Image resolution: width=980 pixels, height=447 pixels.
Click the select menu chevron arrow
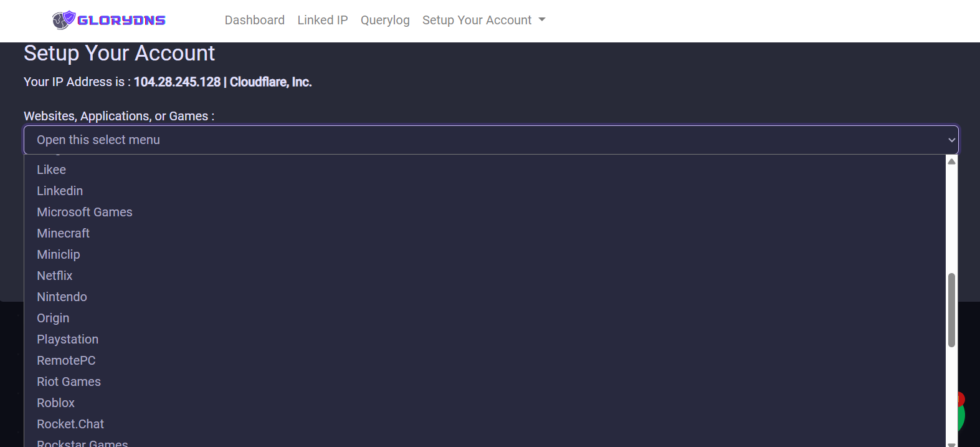[x=951, y=140]
